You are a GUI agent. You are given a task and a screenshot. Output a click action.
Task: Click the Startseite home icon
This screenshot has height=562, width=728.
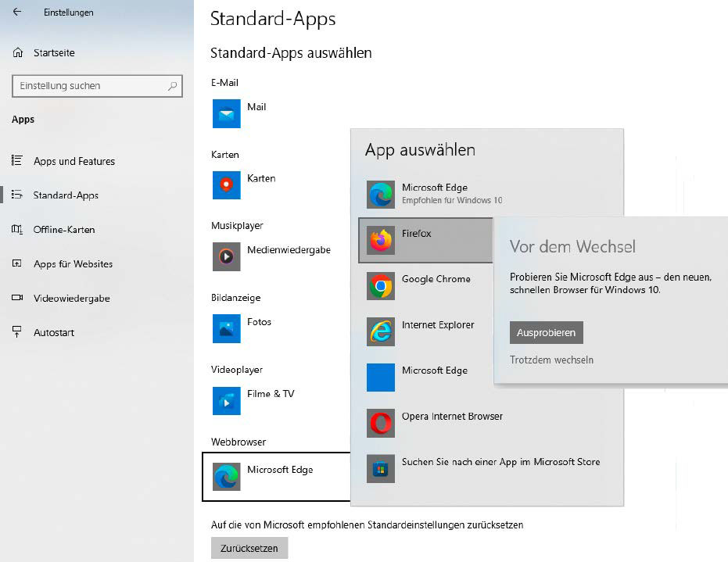click(18, 52)
